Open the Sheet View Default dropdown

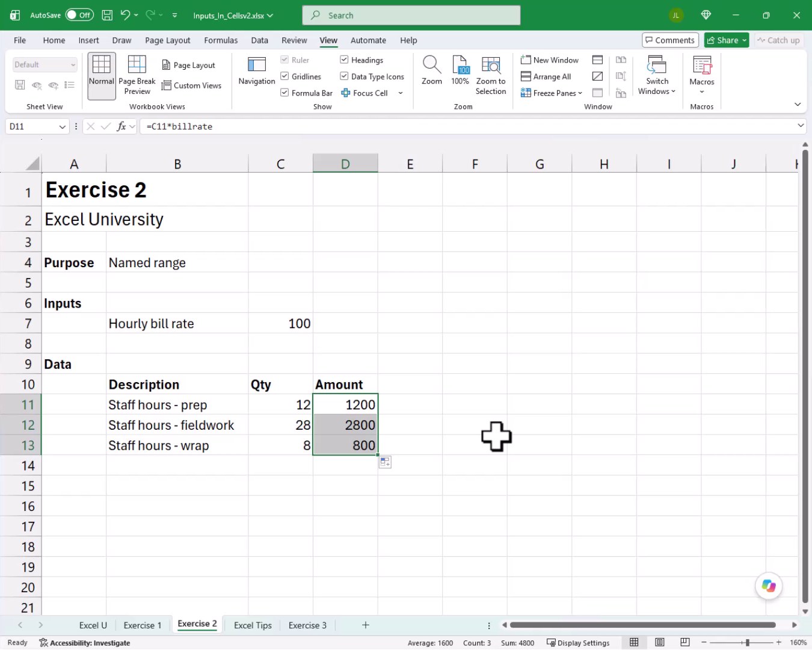45,64
